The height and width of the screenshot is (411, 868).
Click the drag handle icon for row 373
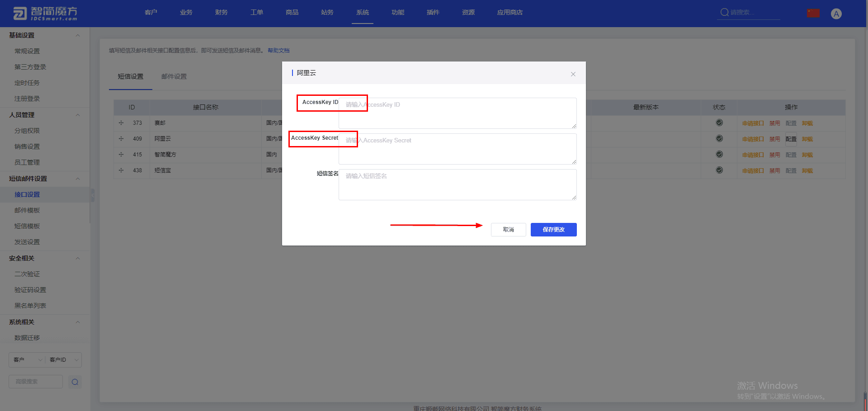tap(121, 123)
